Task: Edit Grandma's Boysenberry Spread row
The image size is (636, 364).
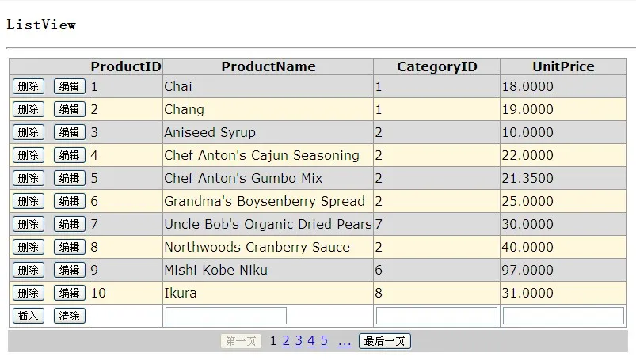Action: point(70,201)
